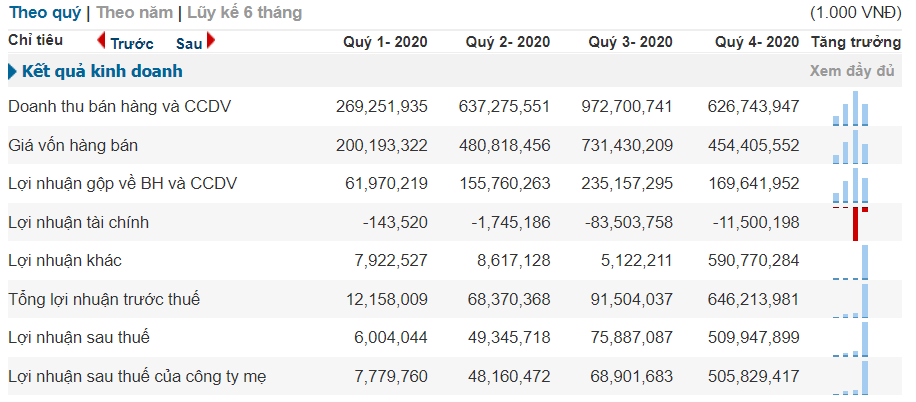The height and width of the screenshot is (402, 916).
Task: Click the Quý 4- 2020 column header
Action: point(757,42)
